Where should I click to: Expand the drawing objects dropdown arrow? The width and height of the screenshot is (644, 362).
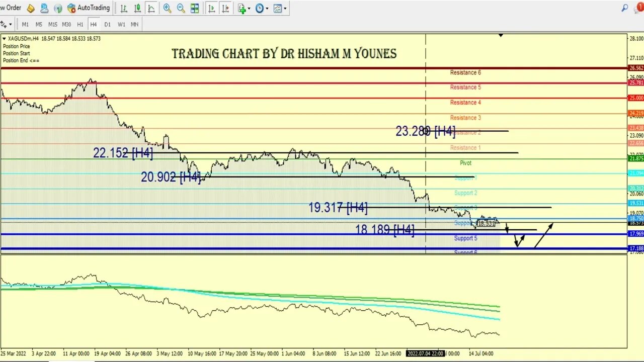(x=11, y=25)
